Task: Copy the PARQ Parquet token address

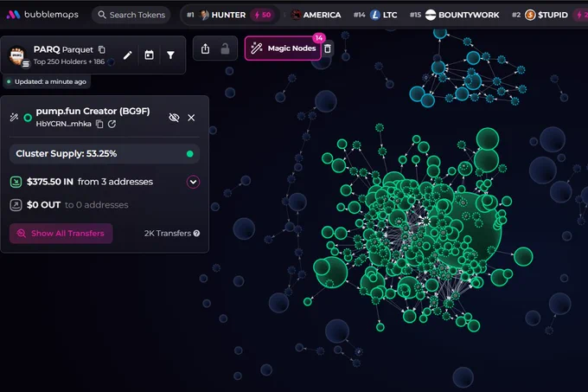Action: [x=102, y=49]
